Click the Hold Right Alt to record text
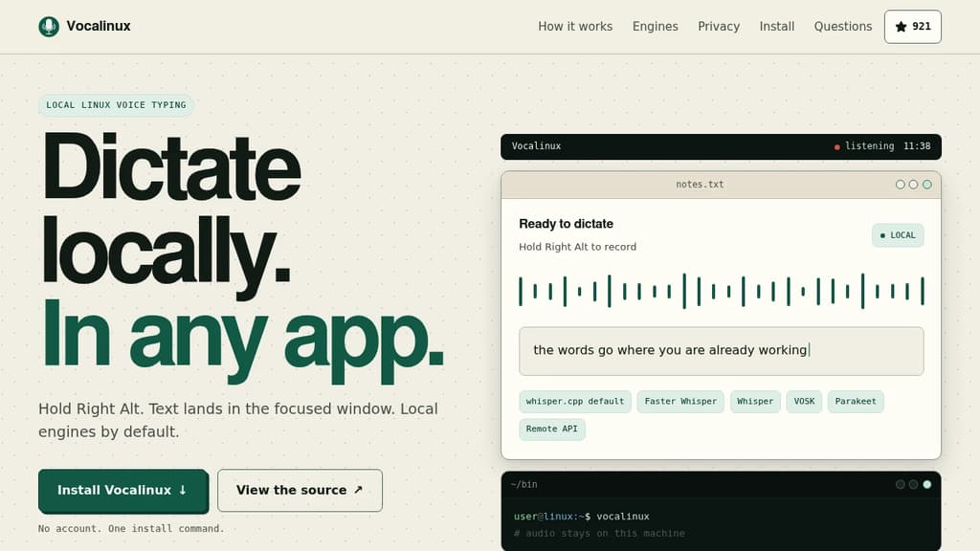The width and height of the screenshot is (980, 551). click(x=577, y=247)
